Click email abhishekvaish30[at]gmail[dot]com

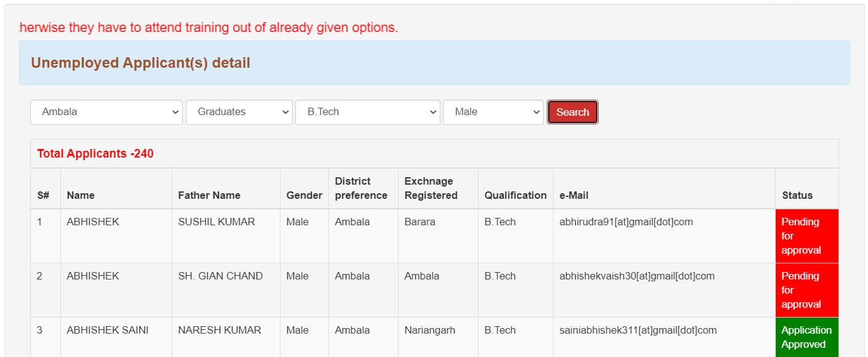pyautogui.click(x=637, y=276)
